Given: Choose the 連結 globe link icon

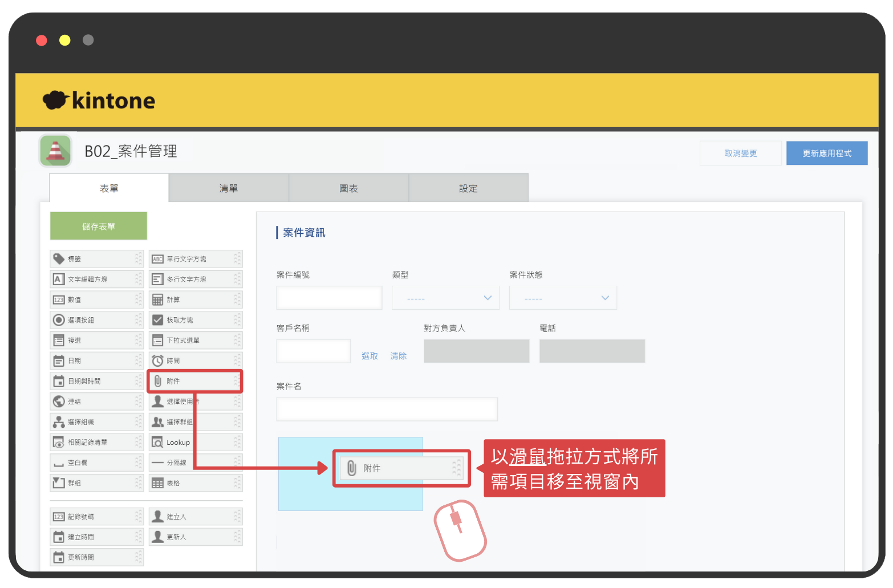Looking at the screenshot, I should pos(58,402).
